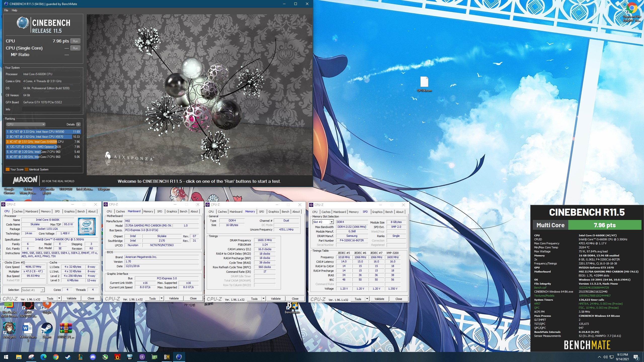The width and height of the screenshot is (644, 362).
Task: Open the Help menu in Cinebench
Action: coord(15,10)
